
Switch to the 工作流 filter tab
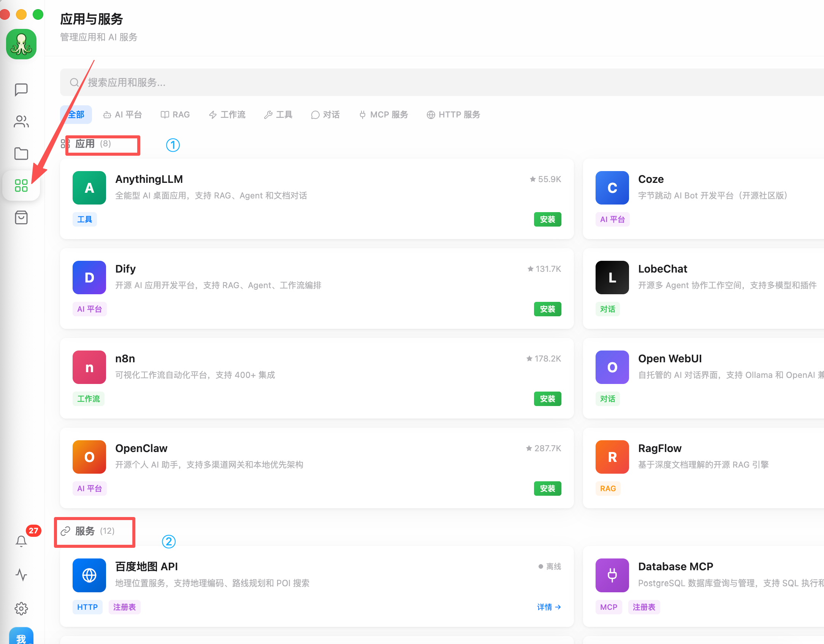tap(227, 114)
